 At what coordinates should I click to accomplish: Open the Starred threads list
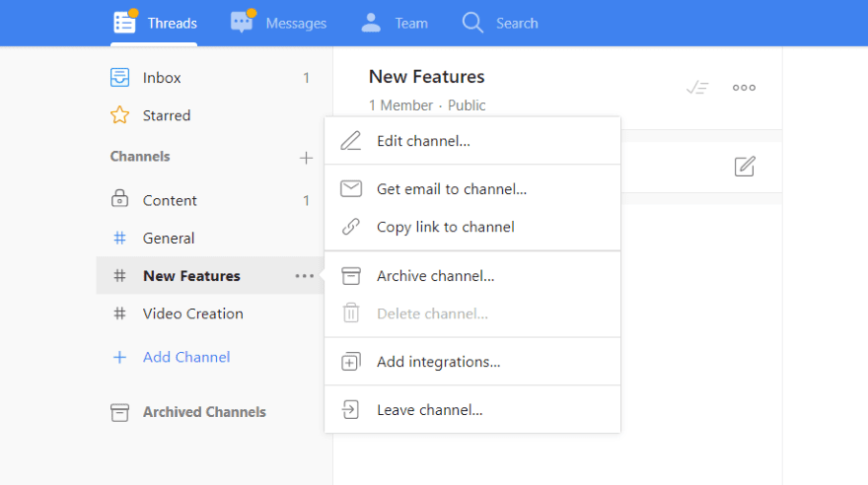(x=166, y=115)
